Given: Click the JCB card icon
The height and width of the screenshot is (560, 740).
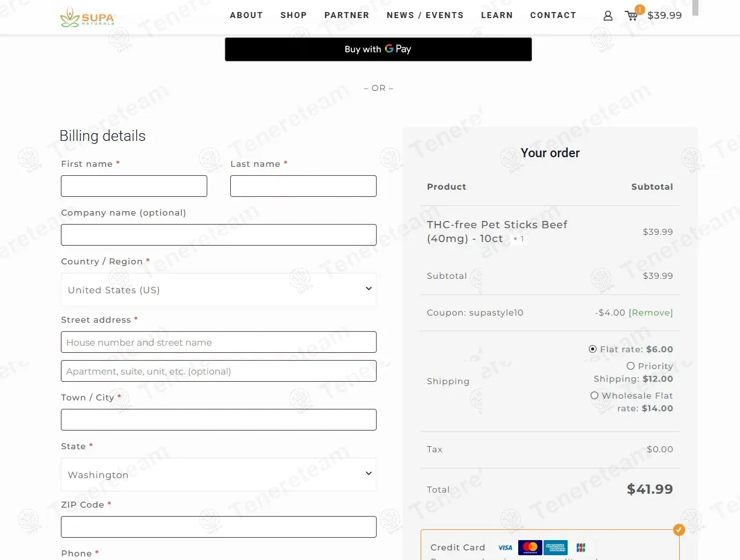Looking at the screenshot, I should coord(581,547).
